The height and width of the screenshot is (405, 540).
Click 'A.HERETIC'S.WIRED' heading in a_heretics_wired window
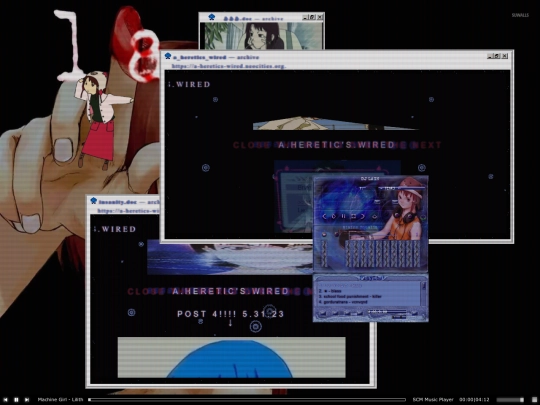[x=336, y=145]
